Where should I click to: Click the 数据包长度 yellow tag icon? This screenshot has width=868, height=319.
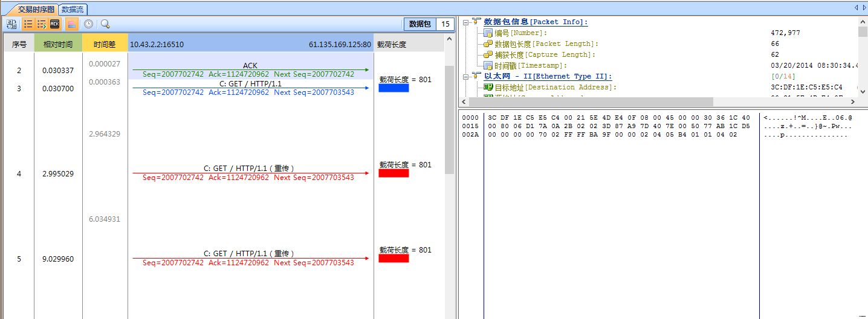pyautogui.click(x=488, y=43)
